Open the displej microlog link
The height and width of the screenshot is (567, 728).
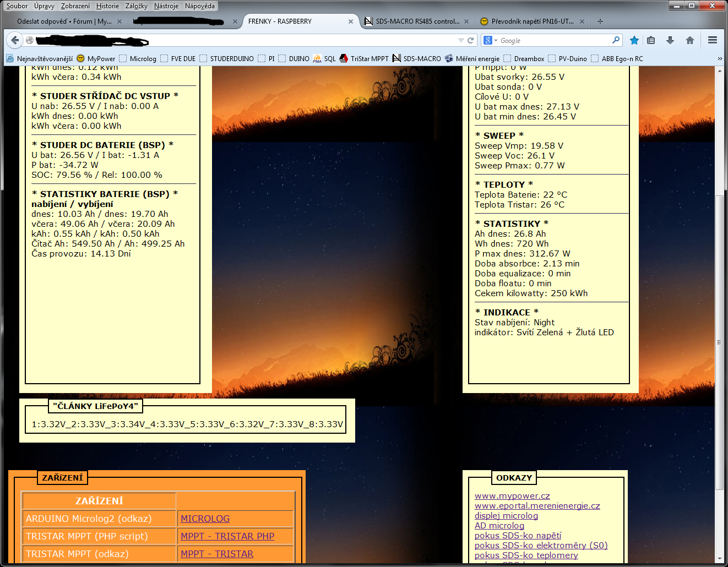[x=506, y=516]
